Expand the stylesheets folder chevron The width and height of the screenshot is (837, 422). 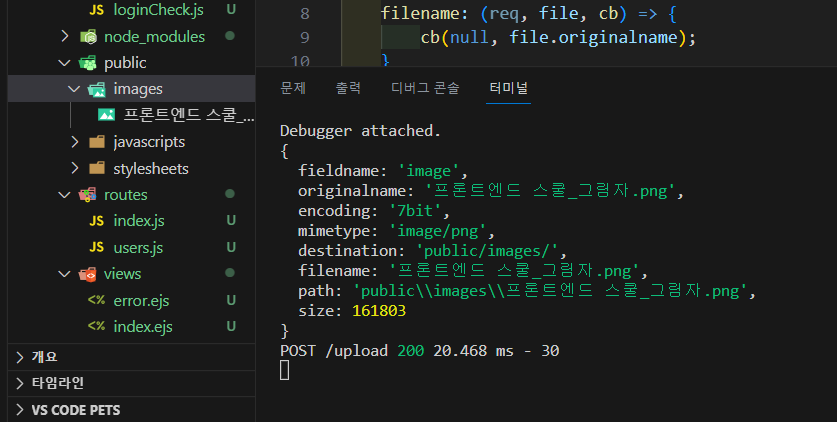tap(75, 169)
